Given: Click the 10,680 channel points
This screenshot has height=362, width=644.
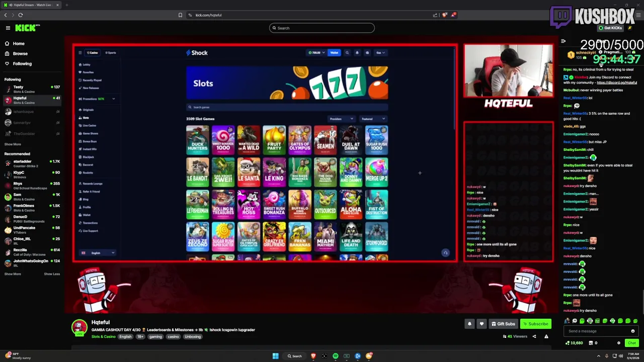Looking at the screenshot, I should [x=574, y=343].
